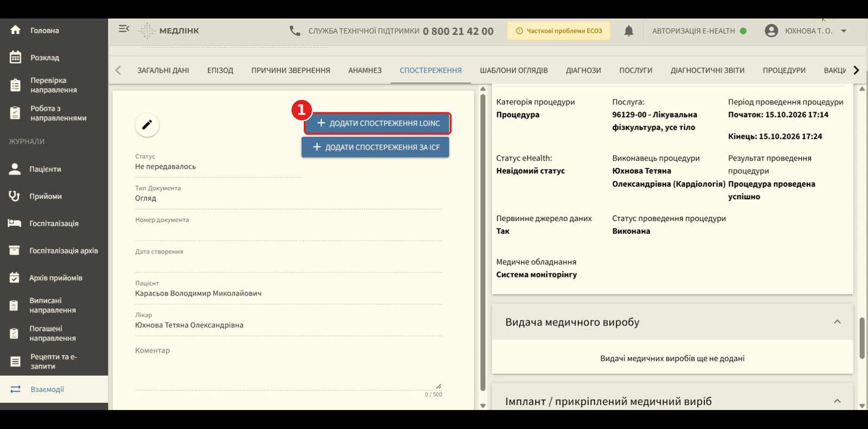This screenshot has width=868, height=429.
Task: Switch to the АНАМНЕЗ tab
Action: (365, 70)
